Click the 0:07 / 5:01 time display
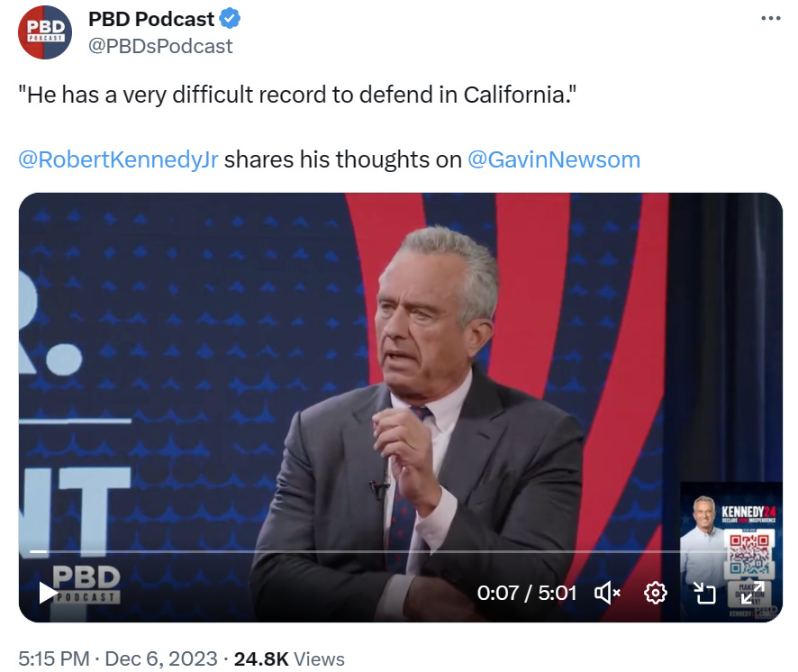Screen dimensions: 798x672 pyautogui.click(x=527, y=593)
